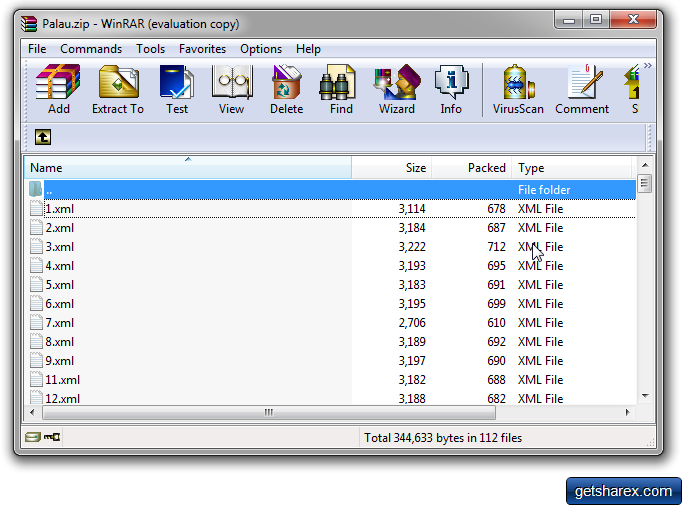The width and height of the screenshot is (682, 505).
Task: Open the Options menu
Action: (x=261, y=49)
